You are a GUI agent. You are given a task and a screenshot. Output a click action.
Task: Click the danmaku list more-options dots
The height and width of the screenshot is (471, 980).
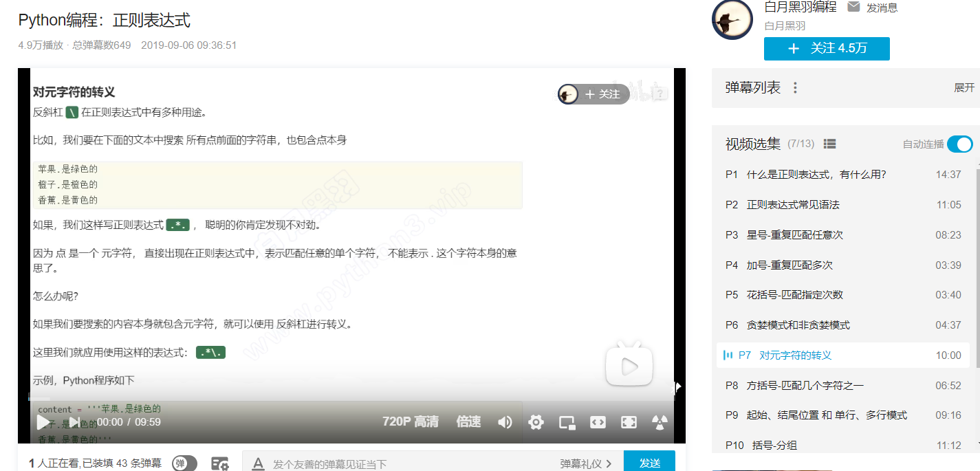[795, 88]
